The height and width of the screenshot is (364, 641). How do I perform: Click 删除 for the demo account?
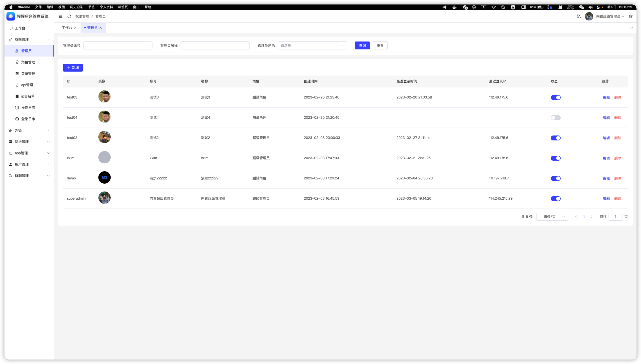point(618,178)
